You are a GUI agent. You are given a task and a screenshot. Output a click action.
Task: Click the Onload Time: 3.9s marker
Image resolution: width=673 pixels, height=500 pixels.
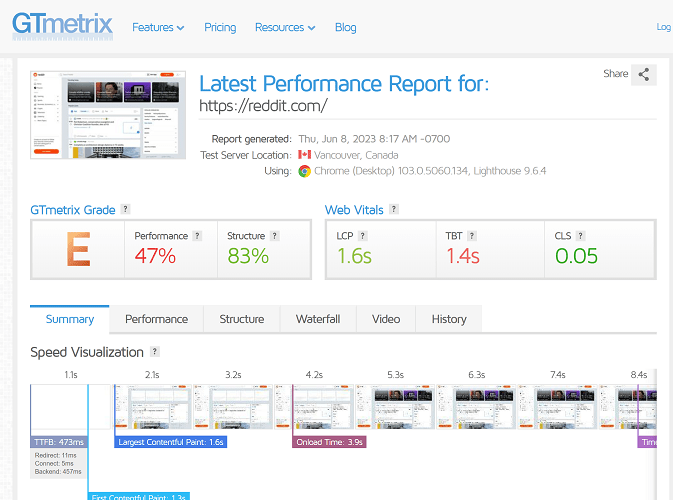tap(329, 442)
